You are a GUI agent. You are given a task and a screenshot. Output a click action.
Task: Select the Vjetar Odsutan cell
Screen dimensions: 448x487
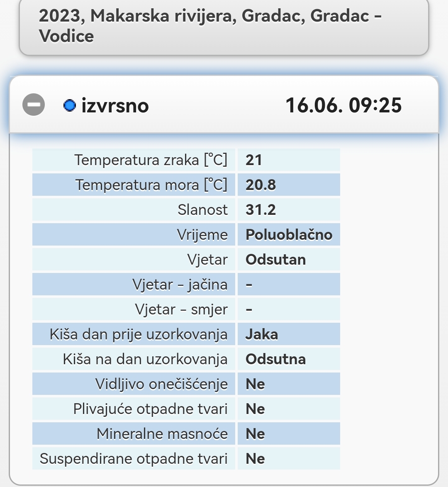pos(289,259)
